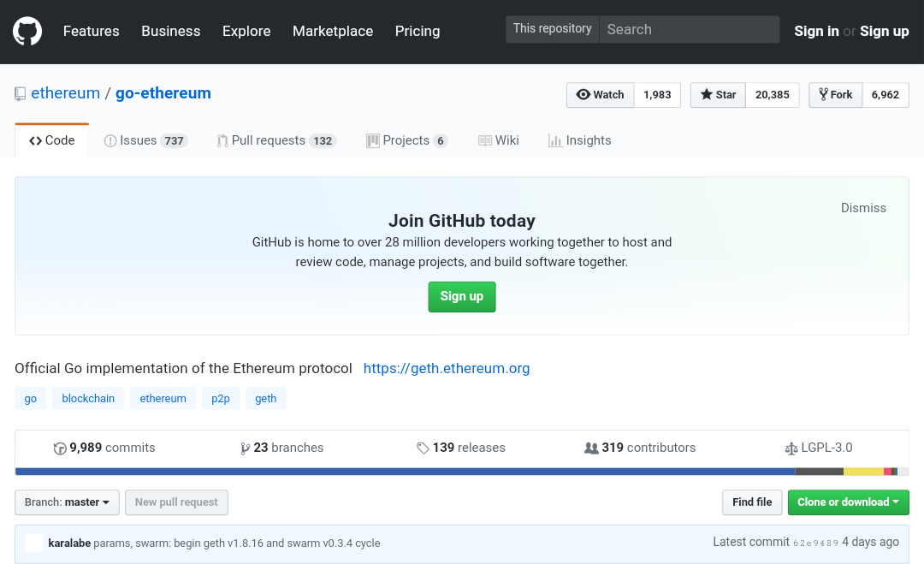Open the 20,385 stargazers count
The width and height of the screenshot is (924, 564).
pos(772,95)
